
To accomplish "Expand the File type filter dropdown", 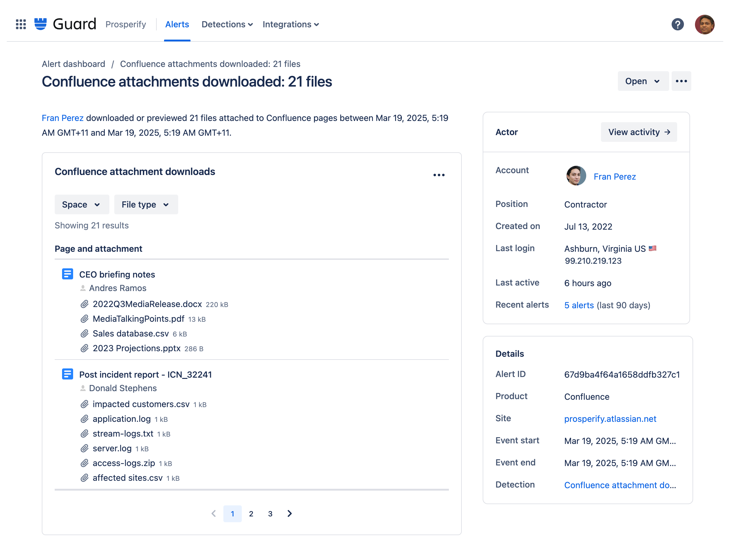I will point(146,204).
